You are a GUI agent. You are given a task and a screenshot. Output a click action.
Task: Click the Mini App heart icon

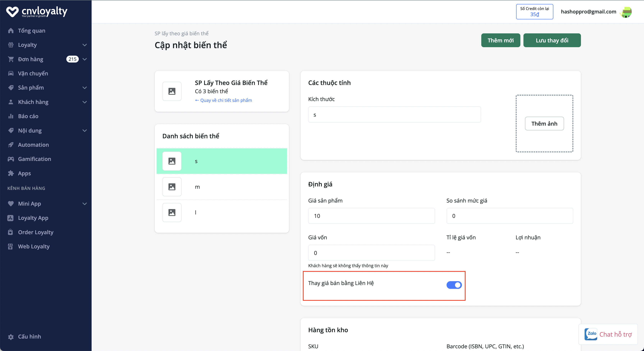(11, 204)
